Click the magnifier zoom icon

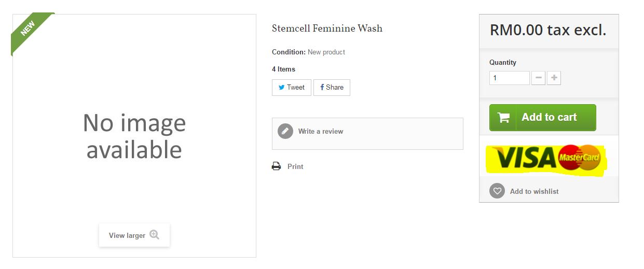click(x=154, y=235)
